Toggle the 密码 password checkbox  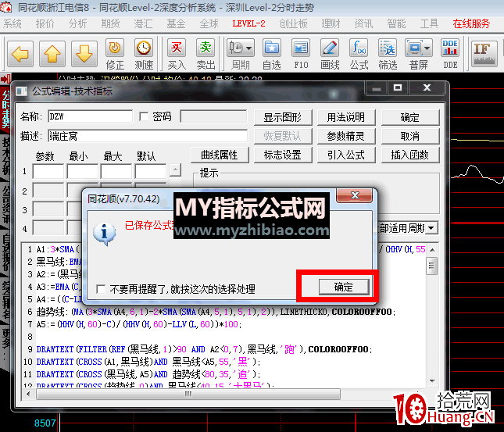(143, 116)
